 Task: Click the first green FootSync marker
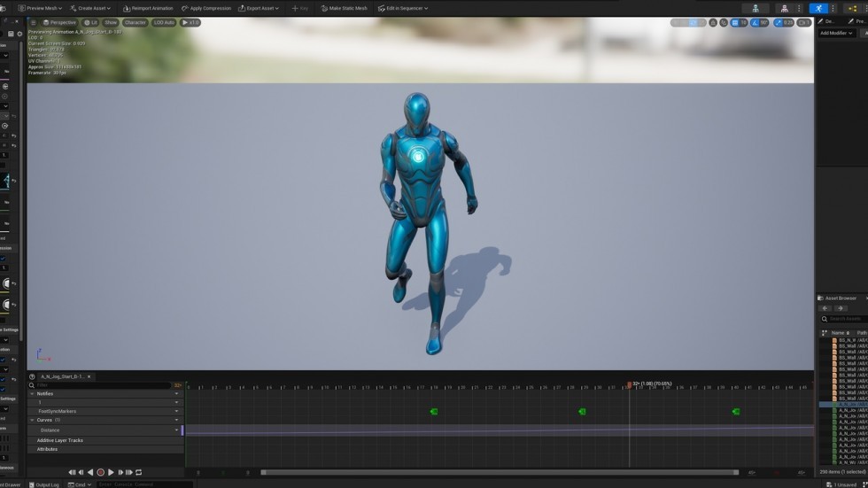(x=434, y=412)
